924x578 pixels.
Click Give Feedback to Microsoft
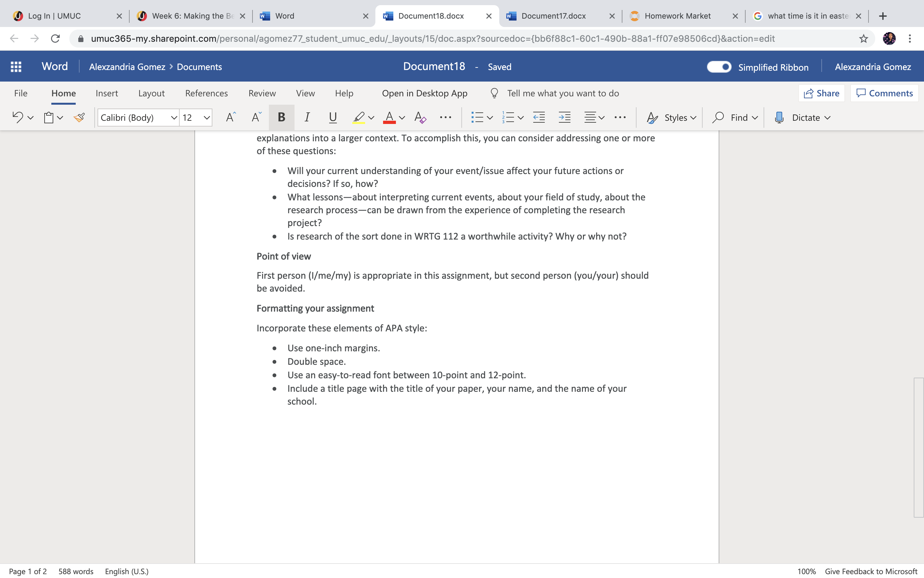(871, 571)
